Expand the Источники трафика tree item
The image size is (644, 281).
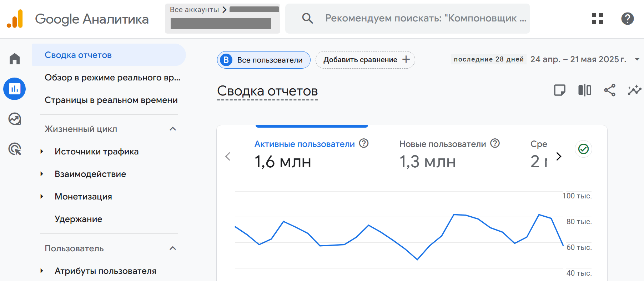pos(42,152)
